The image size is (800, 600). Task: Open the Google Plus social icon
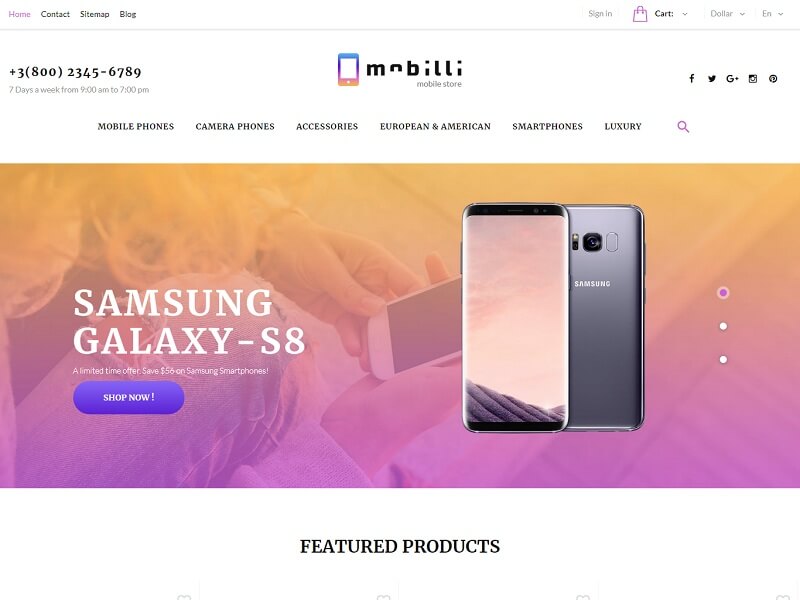click(x=732, y=79)
